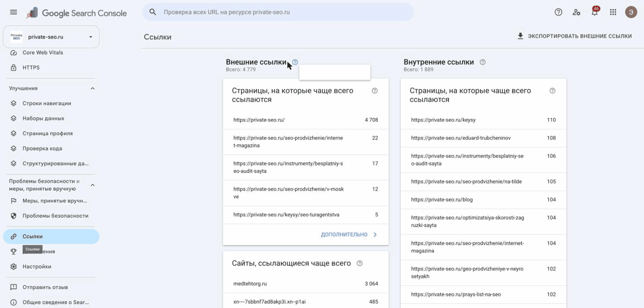The image size is (644, 308).
Task: Open the account avatar menu
Action: 631,12
